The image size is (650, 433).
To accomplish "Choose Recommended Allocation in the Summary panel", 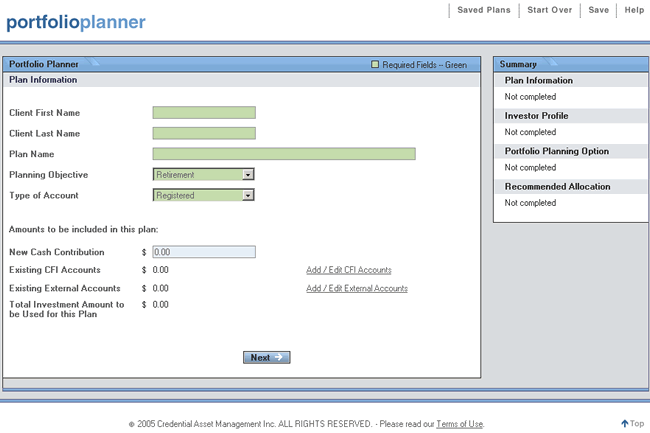I will pyautogui.click(x=557, y=187).
